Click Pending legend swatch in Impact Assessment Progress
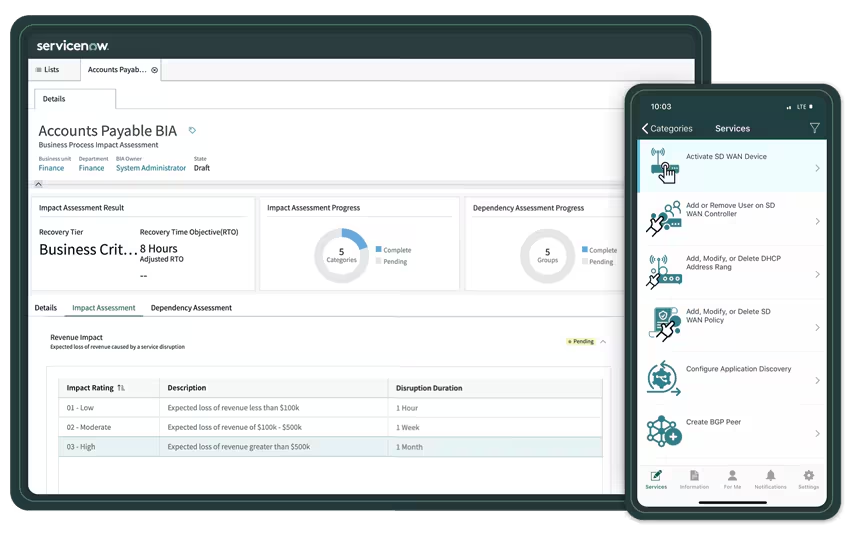Viewport: 855px width, 533px height. point(378,261)
